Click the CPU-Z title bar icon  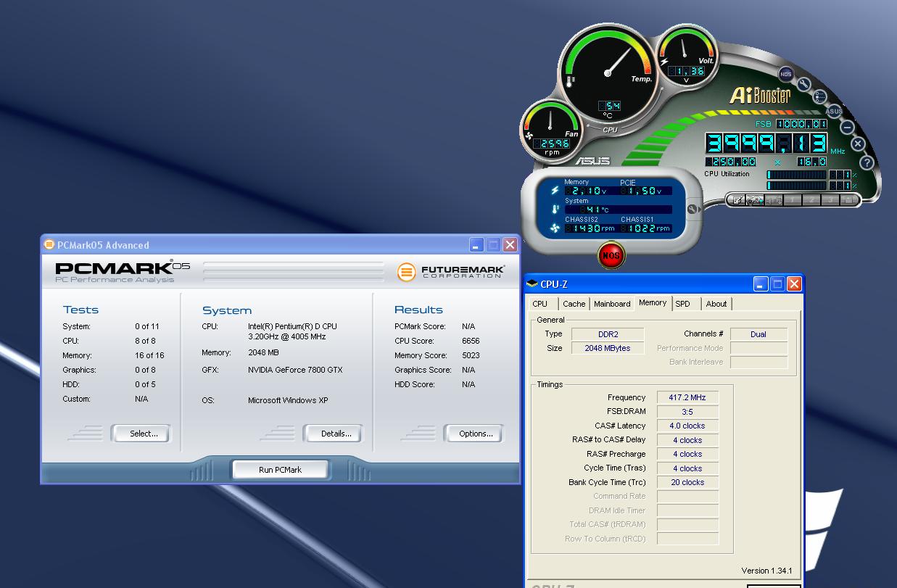pos(532,284)
